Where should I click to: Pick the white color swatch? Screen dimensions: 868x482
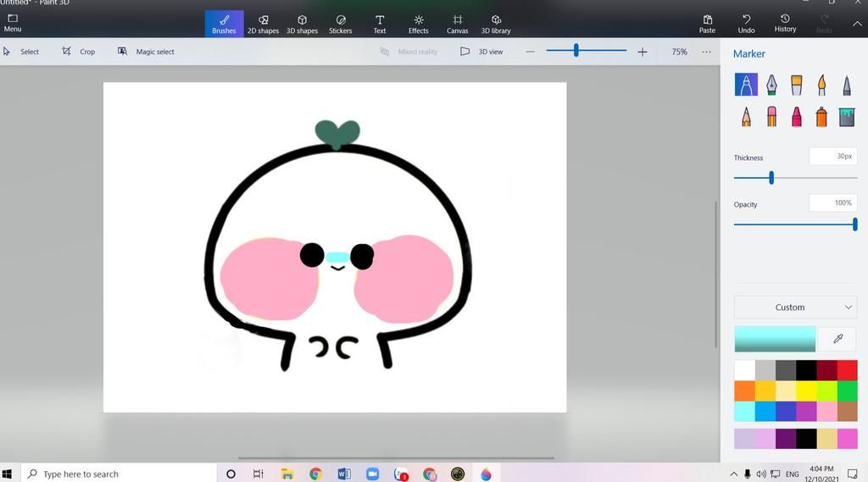[744, 370]
